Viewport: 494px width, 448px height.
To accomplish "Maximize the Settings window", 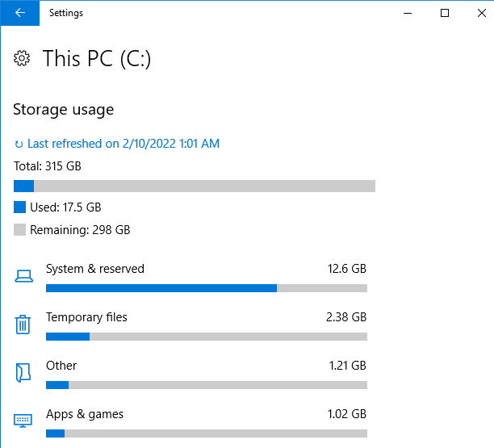I will [x=445, y=13].
